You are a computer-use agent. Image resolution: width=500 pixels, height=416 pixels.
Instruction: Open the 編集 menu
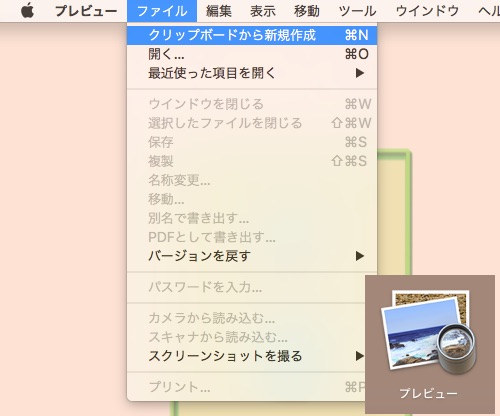click(x=218, y=11)
